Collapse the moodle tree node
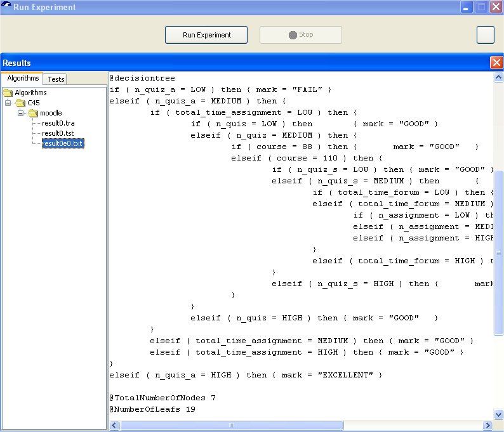 [20, 113]
